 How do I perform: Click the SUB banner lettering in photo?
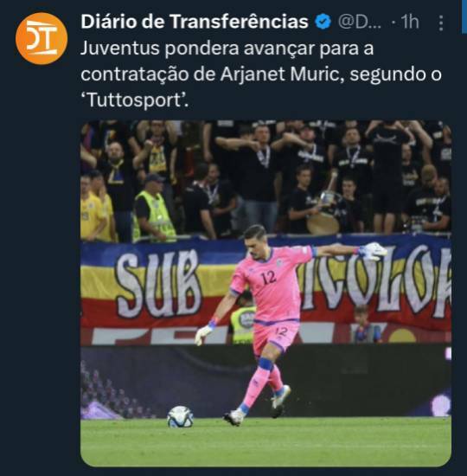pyautogui.click(x=158, y=284)
